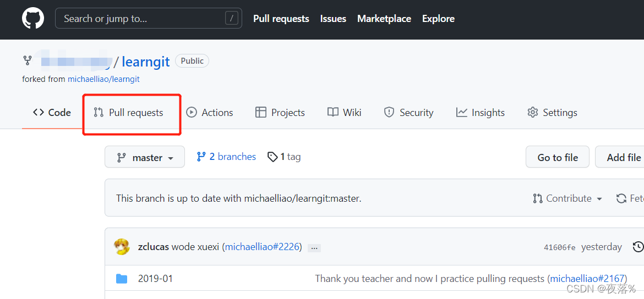
Task: Open commit hash 41606fe
Action: pos(559,247)
